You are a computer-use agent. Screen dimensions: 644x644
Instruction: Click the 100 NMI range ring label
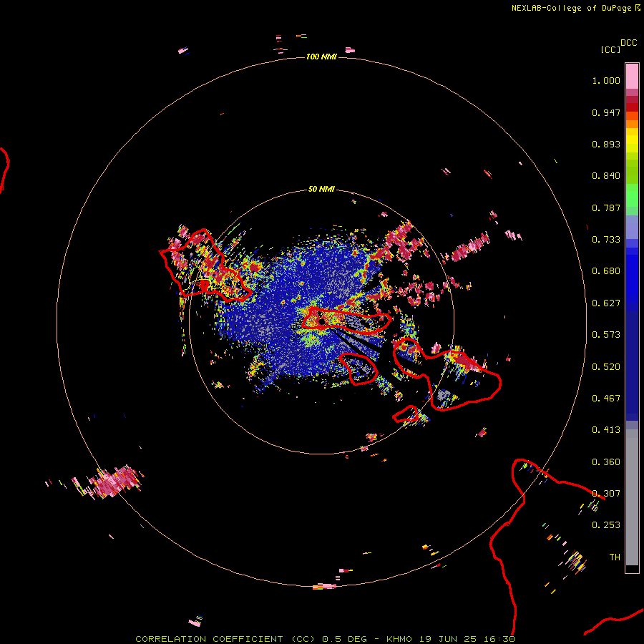(321, 57)
